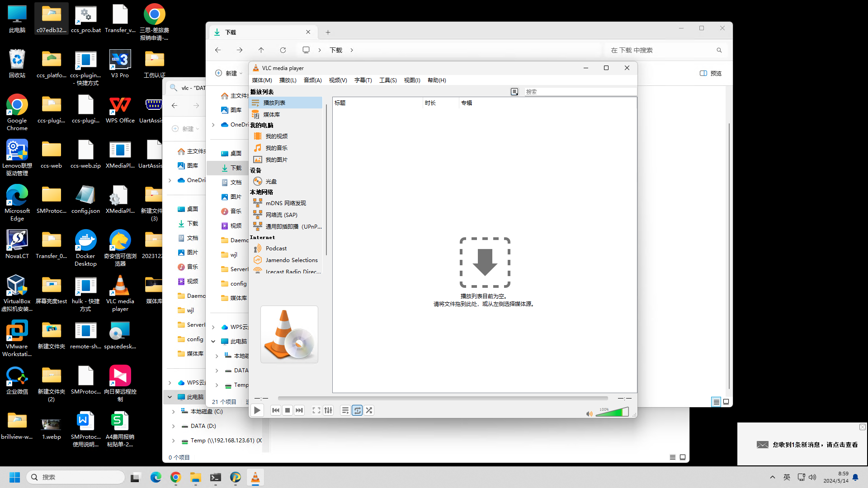The height and width of the screenshot is (488, 868).
Task: Select 光盘 device in VLC sidebar
Action: coord(286,181)
